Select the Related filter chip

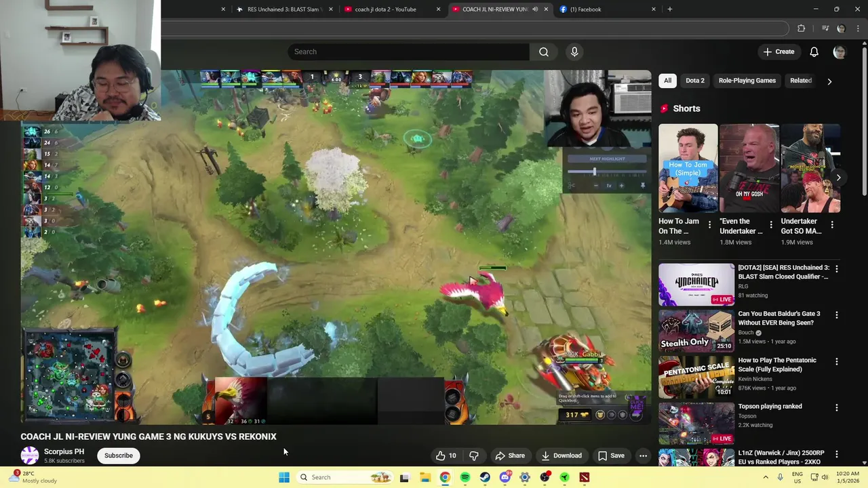(x=800, y=81)
